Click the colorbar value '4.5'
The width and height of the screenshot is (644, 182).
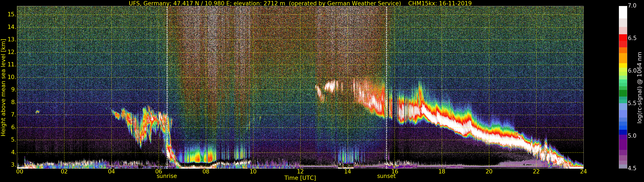click(632, 168)
